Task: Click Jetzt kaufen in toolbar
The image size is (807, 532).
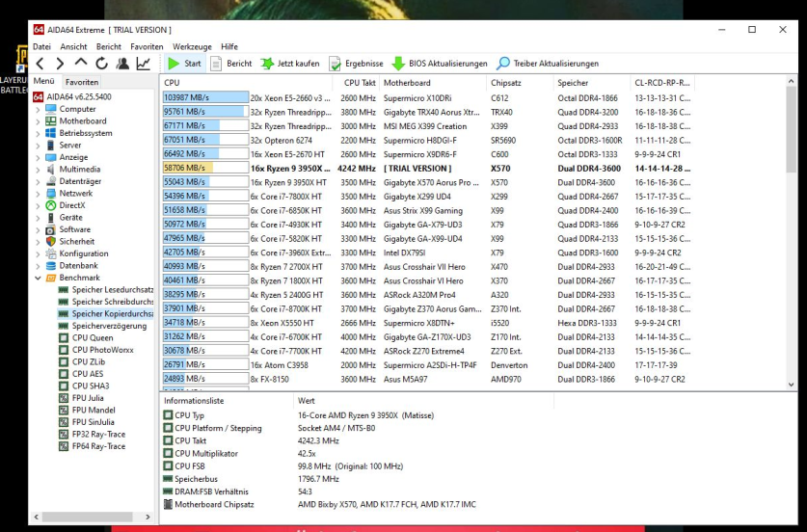Action: pos(290,64)
